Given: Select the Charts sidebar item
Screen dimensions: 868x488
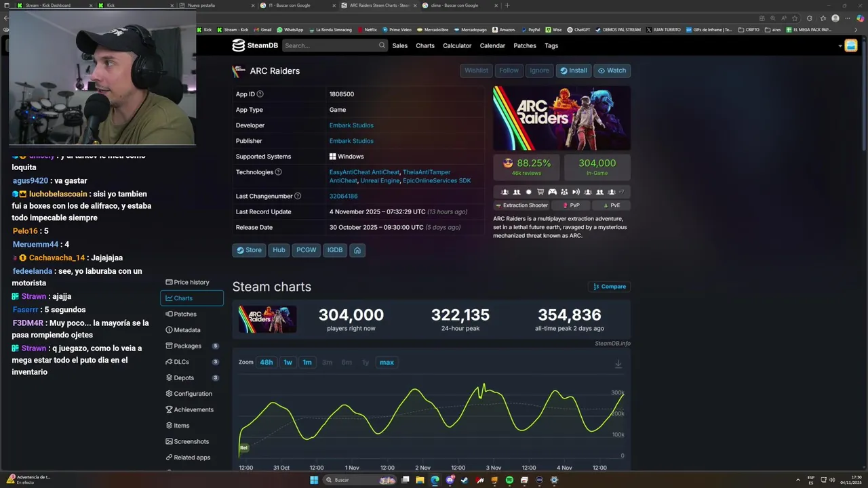Looking at the screenshot, I should pyautogui.click(x=192, y=298).
